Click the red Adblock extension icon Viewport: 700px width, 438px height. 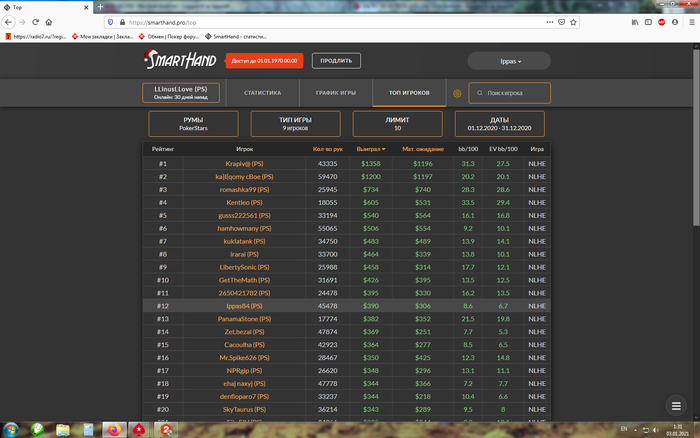point(662,22)
